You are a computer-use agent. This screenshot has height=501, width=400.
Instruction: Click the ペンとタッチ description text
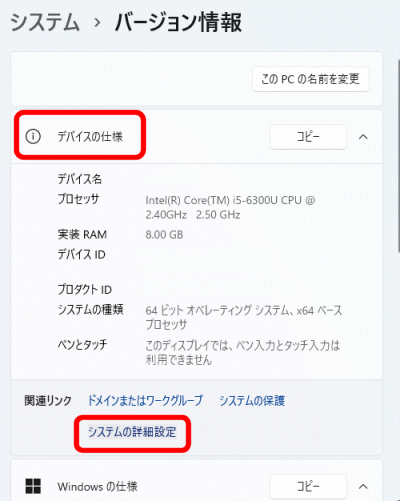[x=242, y=352]
